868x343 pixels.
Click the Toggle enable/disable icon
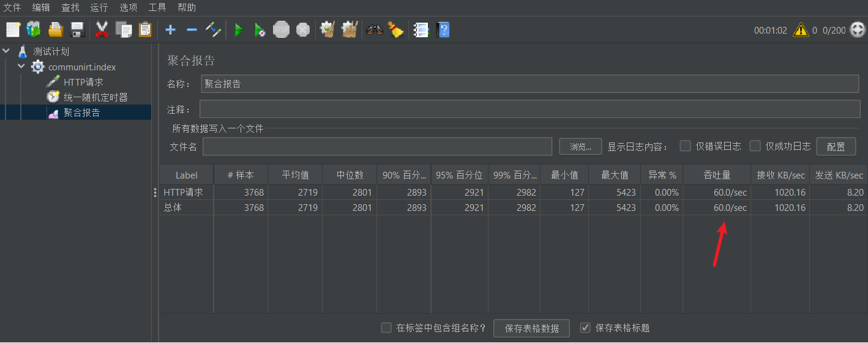point(213,29)
